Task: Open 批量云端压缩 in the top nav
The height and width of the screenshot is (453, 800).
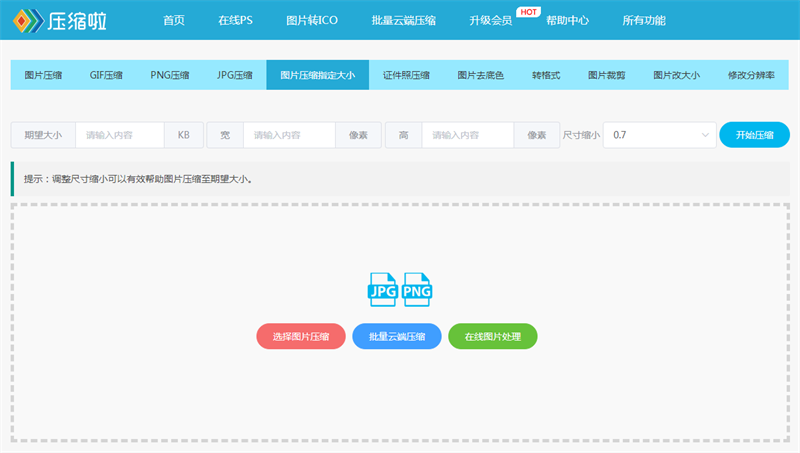Action: [x=404, y=20]
